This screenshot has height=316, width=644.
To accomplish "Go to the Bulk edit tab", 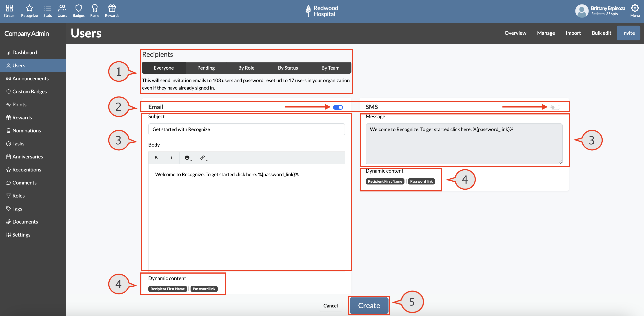I will [x=601, y=33].
